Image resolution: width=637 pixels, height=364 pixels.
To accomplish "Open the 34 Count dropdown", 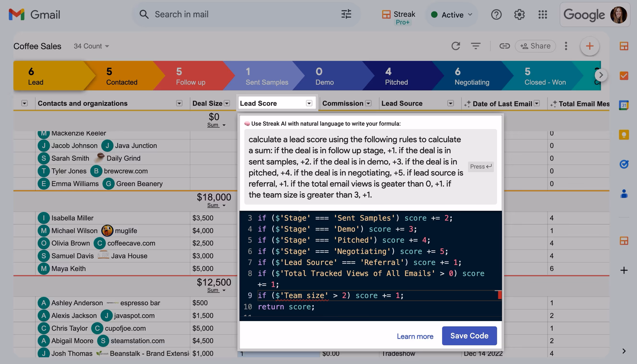I will [x=91, y=46].
